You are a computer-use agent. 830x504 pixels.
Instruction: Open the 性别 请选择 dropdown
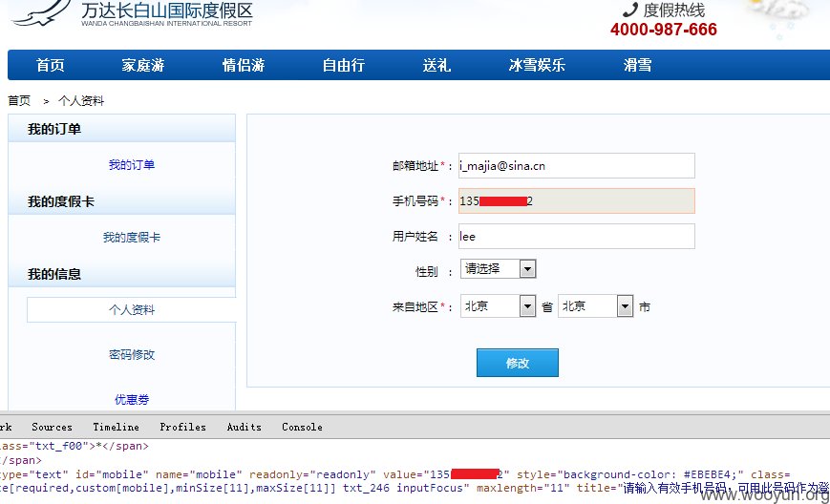click(499, 268)
